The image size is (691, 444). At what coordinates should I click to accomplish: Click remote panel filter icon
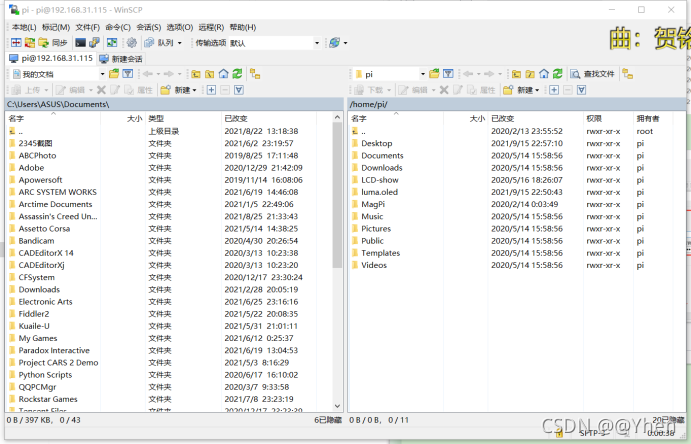click(448, 74)
